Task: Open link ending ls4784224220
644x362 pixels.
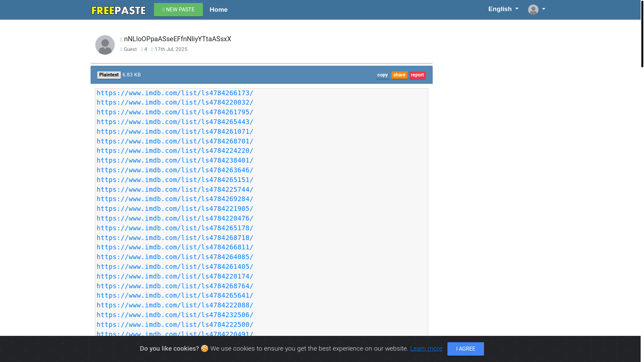Action: (x=175, y=151)
